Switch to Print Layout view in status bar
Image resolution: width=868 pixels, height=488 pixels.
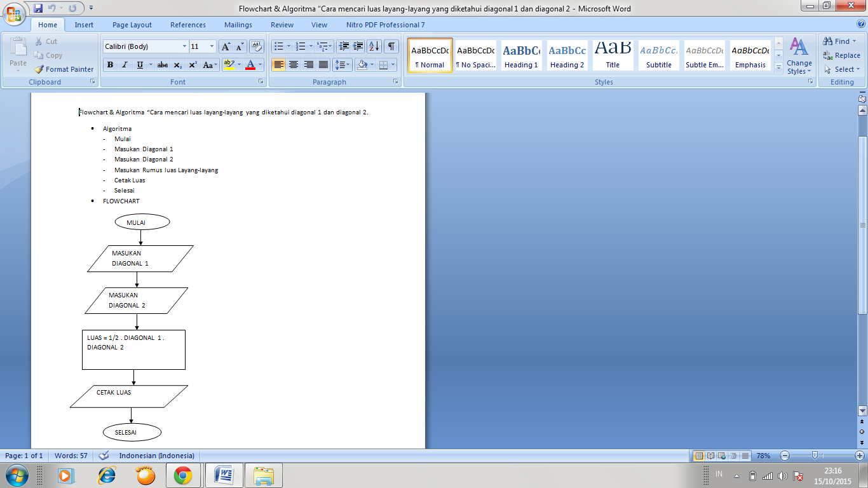click(x=699, y=456)
